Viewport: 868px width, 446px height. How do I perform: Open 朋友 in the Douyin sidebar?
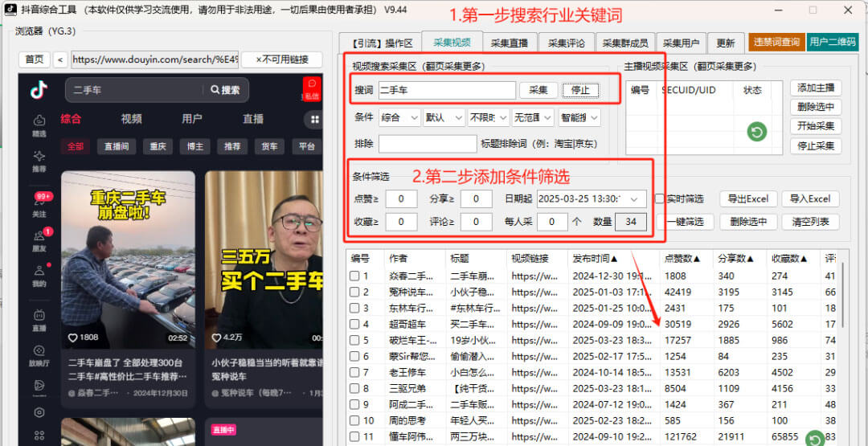(x=39, y=241)
